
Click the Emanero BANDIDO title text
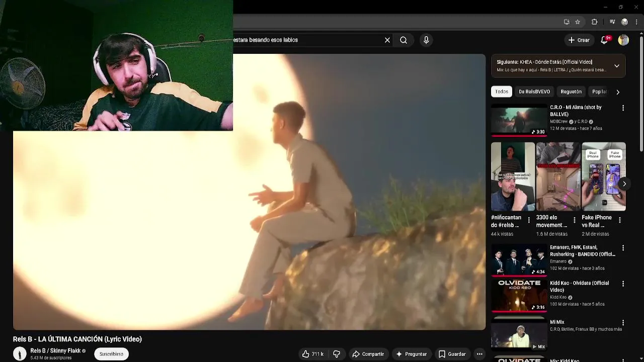click(x=583, y=251)
